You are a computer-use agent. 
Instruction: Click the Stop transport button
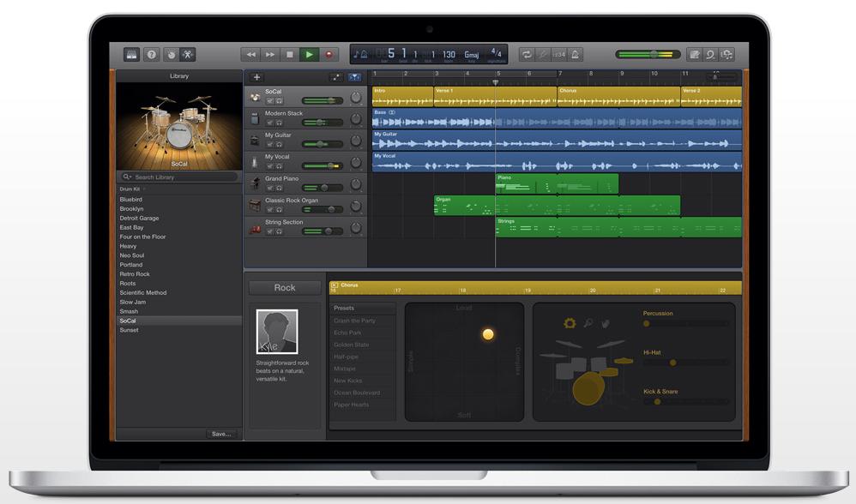(290, 55)
